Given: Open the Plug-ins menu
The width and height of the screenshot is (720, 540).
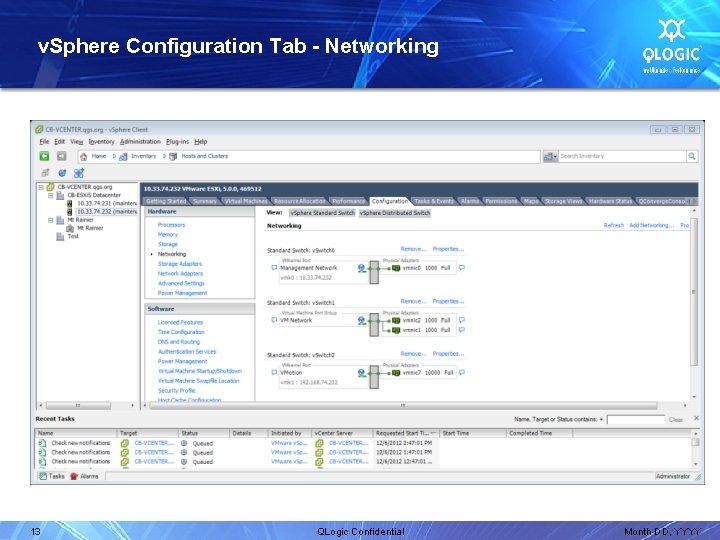Looking at the screenshot, I should 177,142.
